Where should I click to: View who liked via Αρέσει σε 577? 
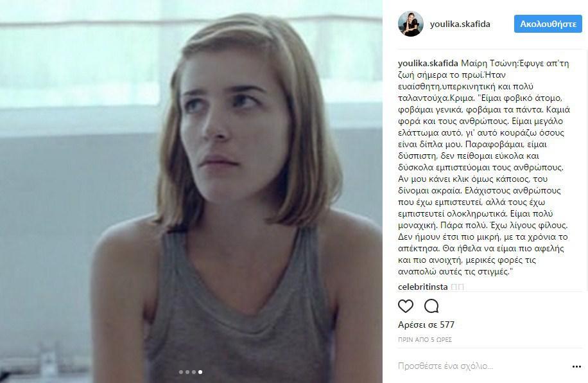pos(426,325)
